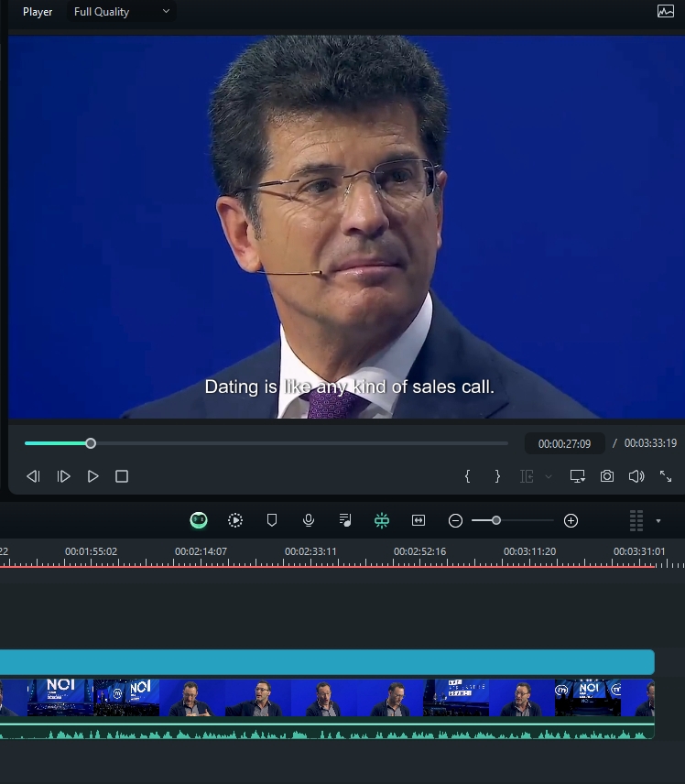Add a marker with shield icon
The height and width of the screenshot is (784, 685).
pos(272,520)
